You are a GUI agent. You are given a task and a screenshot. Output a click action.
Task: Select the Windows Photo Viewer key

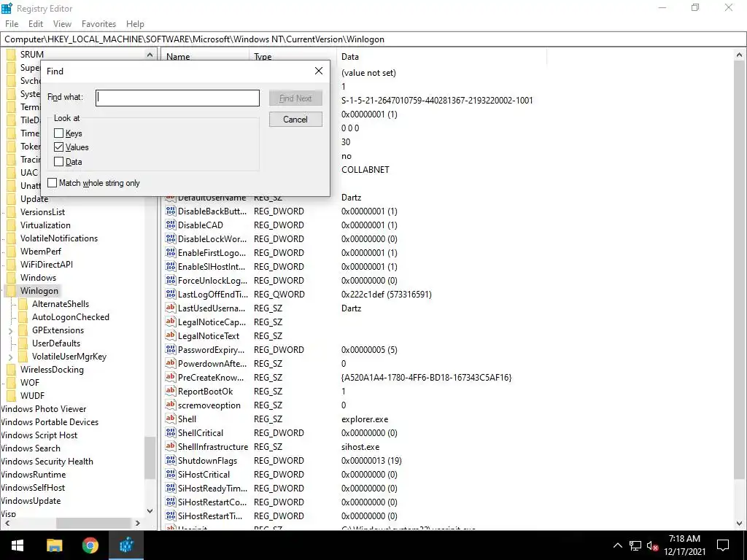(x=43, y=409)
